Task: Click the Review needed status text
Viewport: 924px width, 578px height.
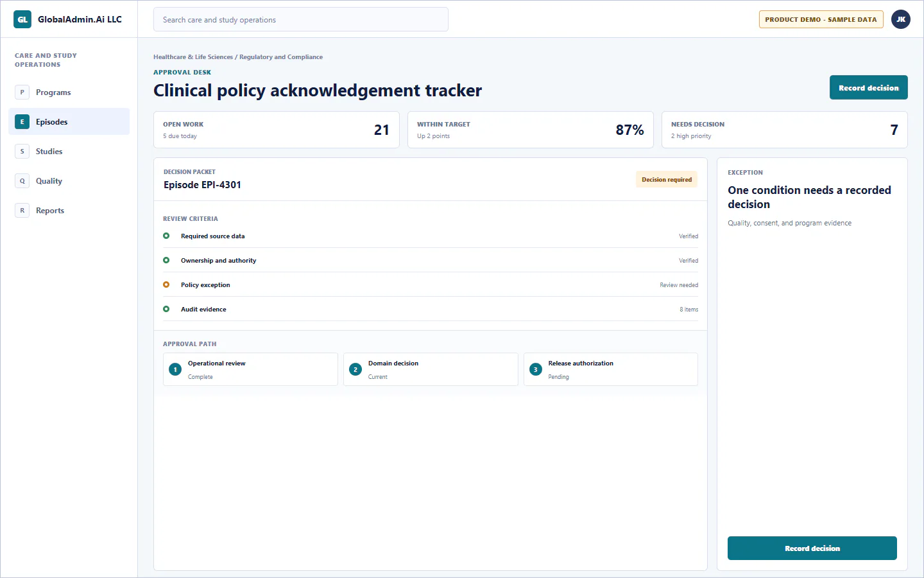Action: tap(679, 285)
